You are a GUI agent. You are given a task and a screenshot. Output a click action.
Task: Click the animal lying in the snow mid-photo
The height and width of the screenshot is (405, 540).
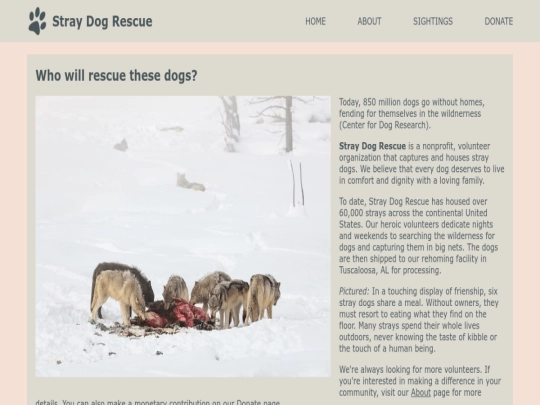[x=190, y=182]
